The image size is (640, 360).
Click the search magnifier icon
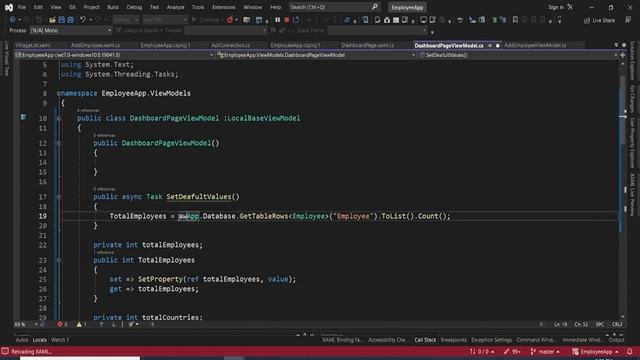click(x=375, y=7)
